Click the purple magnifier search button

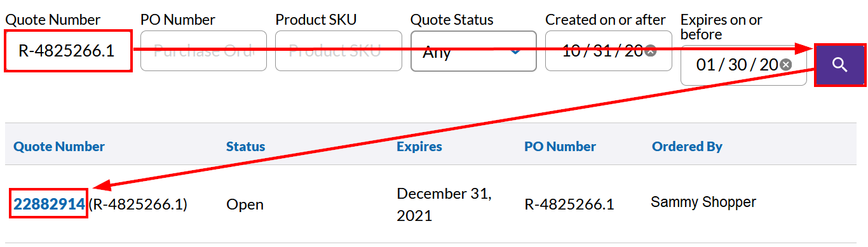(x=839, y=65)
